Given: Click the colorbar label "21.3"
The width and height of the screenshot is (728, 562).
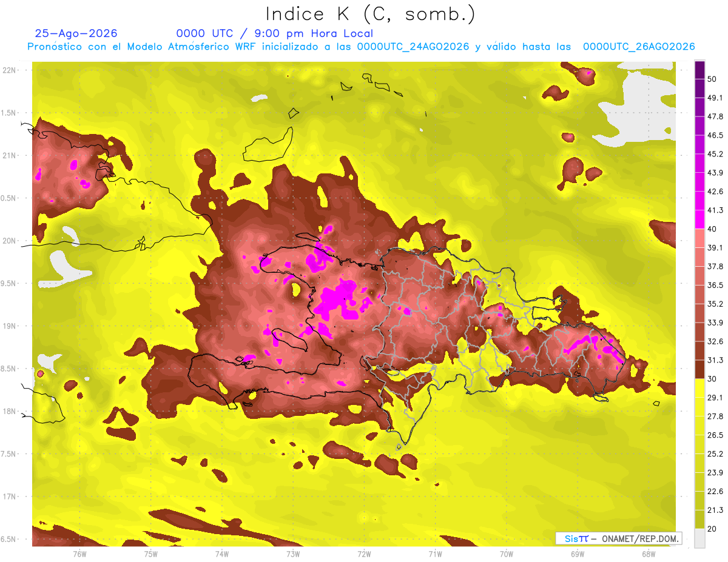Looking at the screenshot, I should [x=715, y=510].
